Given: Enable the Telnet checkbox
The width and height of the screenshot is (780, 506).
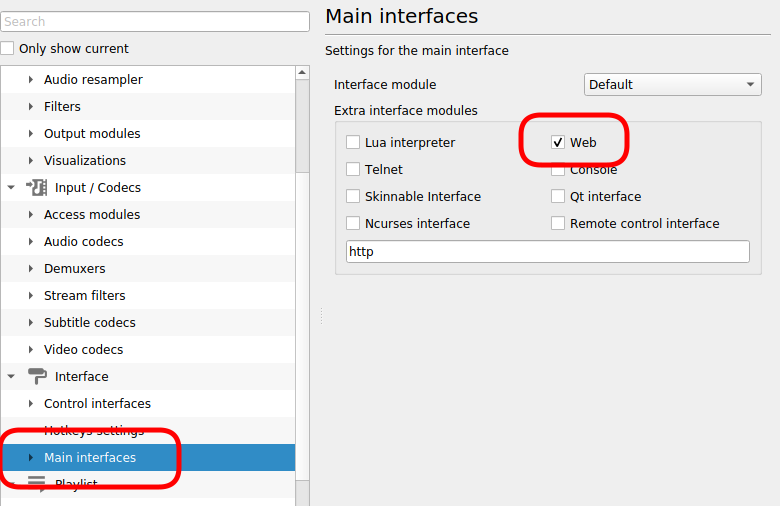Looking at the screenshot, I should (353, 170).
